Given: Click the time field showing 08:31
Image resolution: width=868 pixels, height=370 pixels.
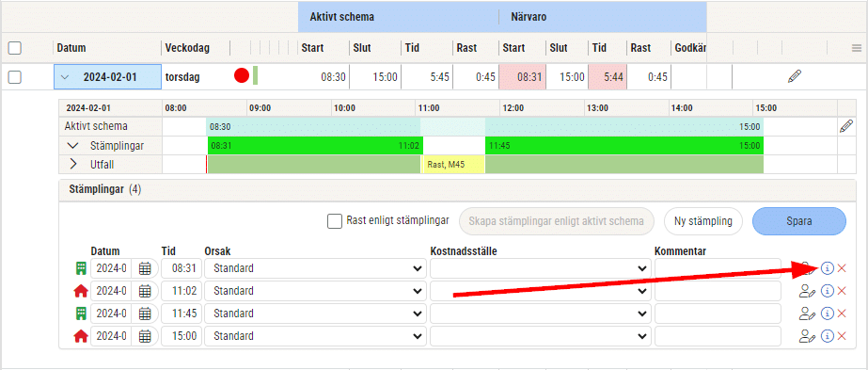Looking at the screenshot, I should (x=181, y=268).
